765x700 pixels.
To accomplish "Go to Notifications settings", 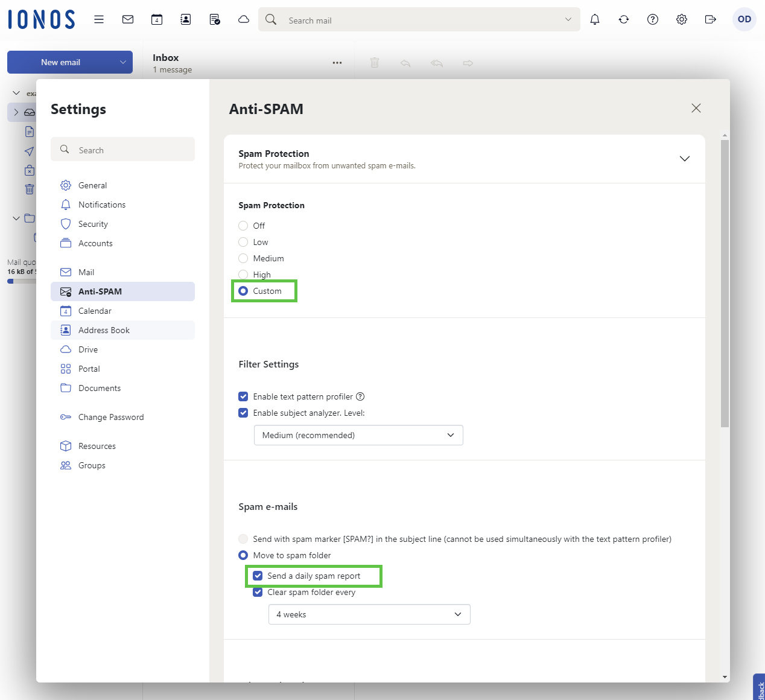I will (102, 205).
